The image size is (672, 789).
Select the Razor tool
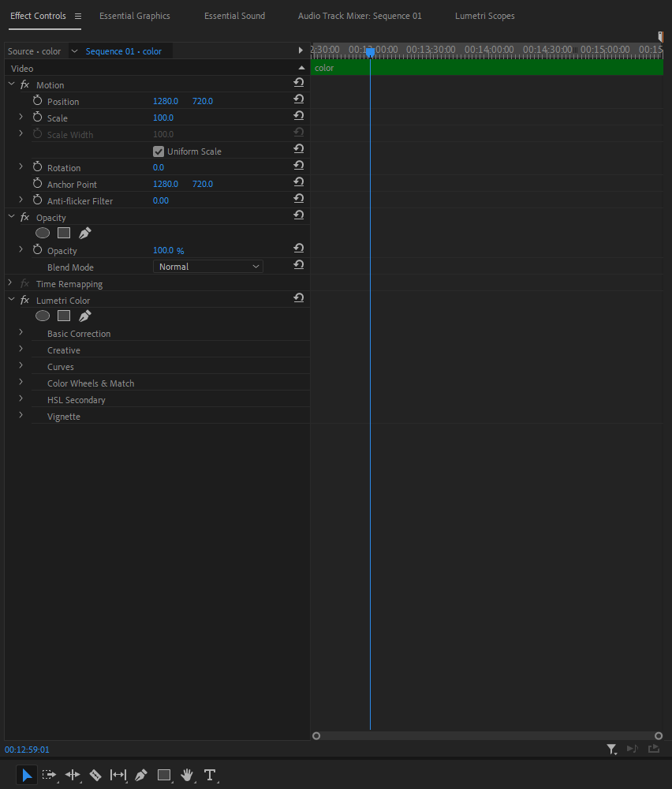pos(95,775)
